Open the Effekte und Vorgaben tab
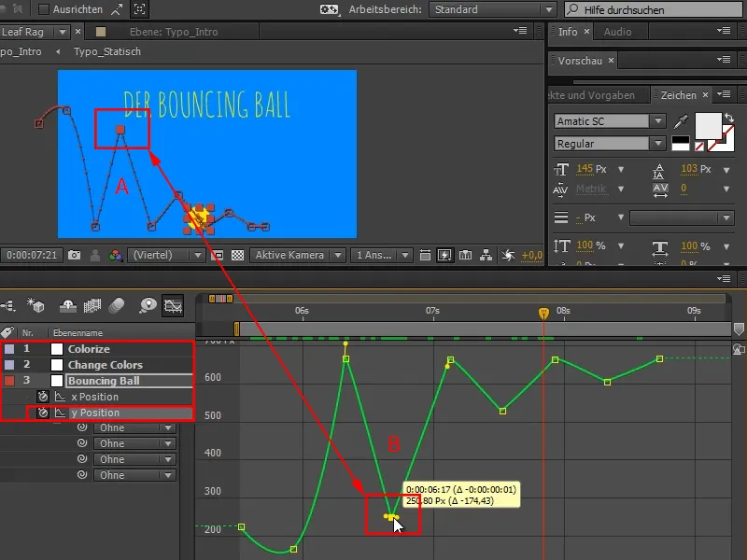The height and width of the screenshot is (560, 747). tap(592, 95)
